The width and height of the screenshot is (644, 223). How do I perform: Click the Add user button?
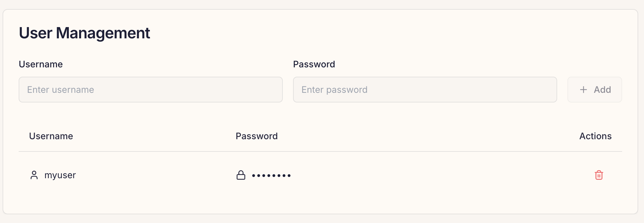tap(594, 90)
